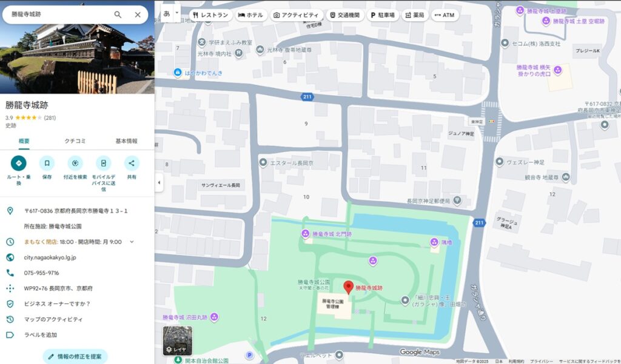Save the place with 保存 icon

pos(47,163)
